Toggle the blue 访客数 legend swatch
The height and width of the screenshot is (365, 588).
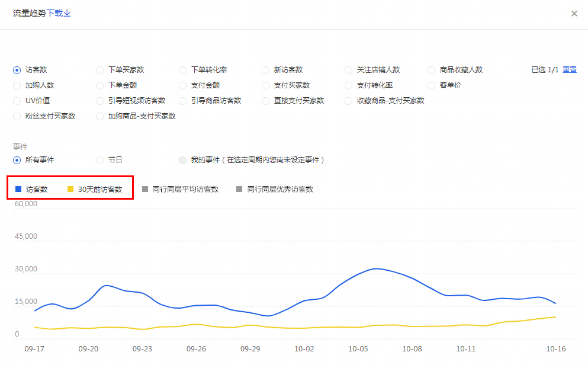[x=18, y=190]
